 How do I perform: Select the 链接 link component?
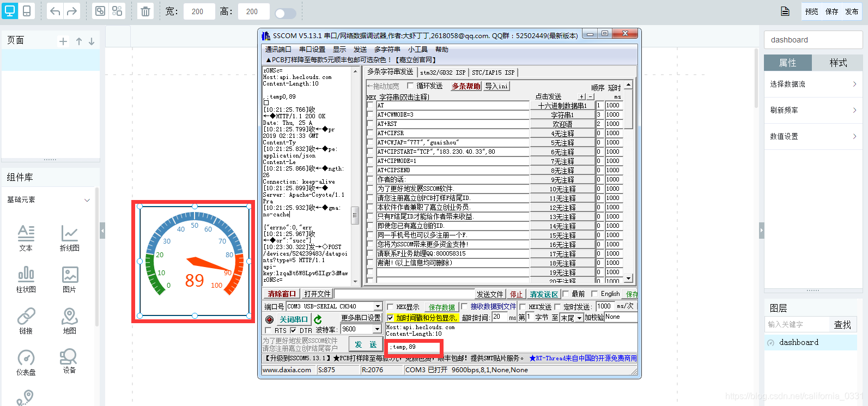tap(26, 320)
